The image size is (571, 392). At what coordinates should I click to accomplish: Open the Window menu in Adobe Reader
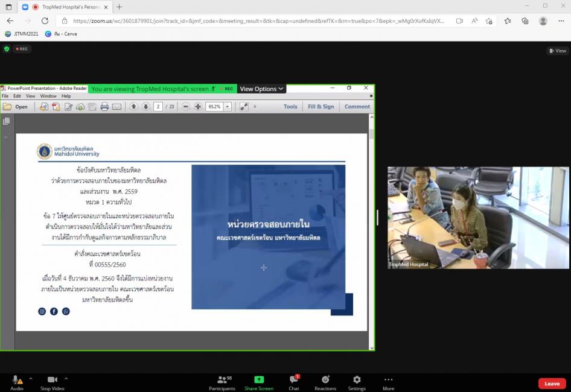tap(48, 96)
